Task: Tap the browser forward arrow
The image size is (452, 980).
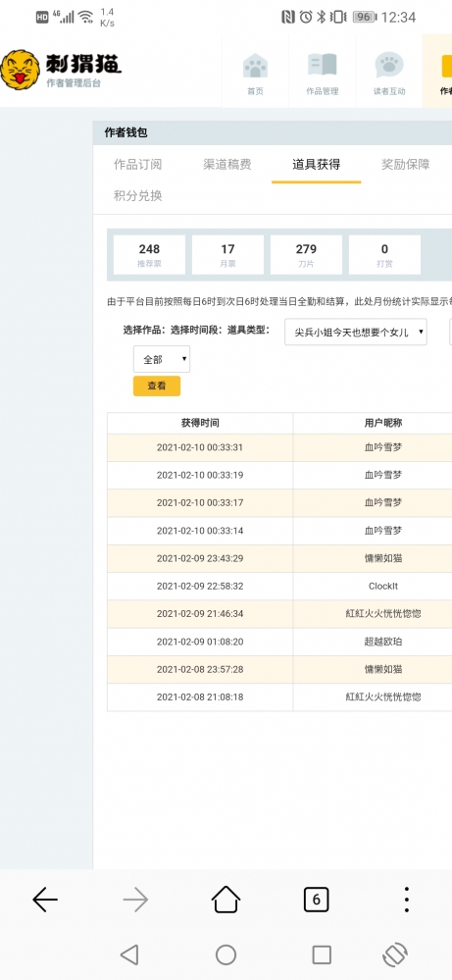Action: pyautogui.click(x=135, y=900)
